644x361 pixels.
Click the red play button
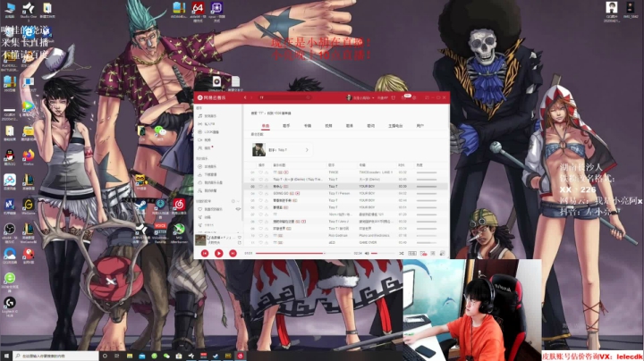(x=218, y=253)
